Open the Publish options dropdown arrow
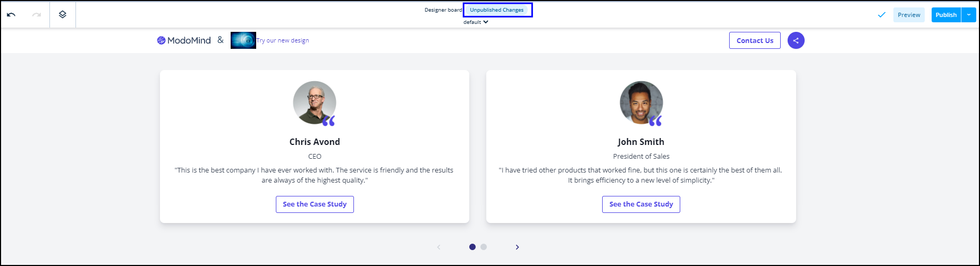Image resolution: width=980 pixels, height=266 pixels. coord(968,15)
